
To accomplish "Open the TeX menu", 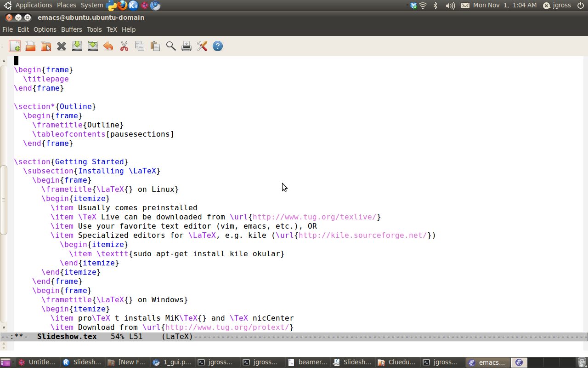I will [112, 29].
